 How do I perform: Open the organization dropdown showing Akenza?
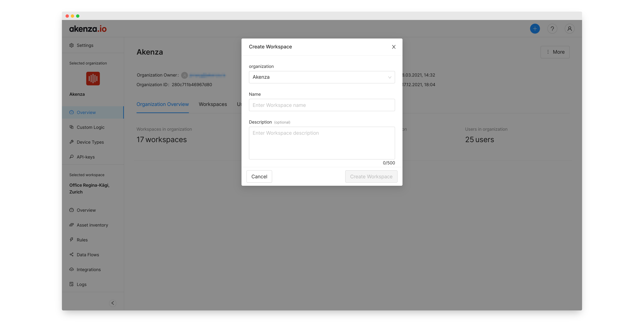(x=322, y=77)
